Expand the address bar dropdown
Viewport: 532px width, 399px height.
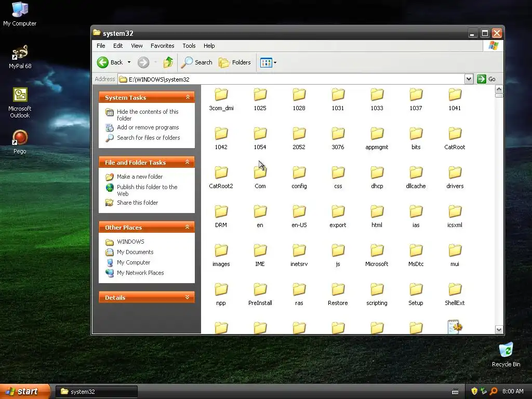[x=469, y=79]
